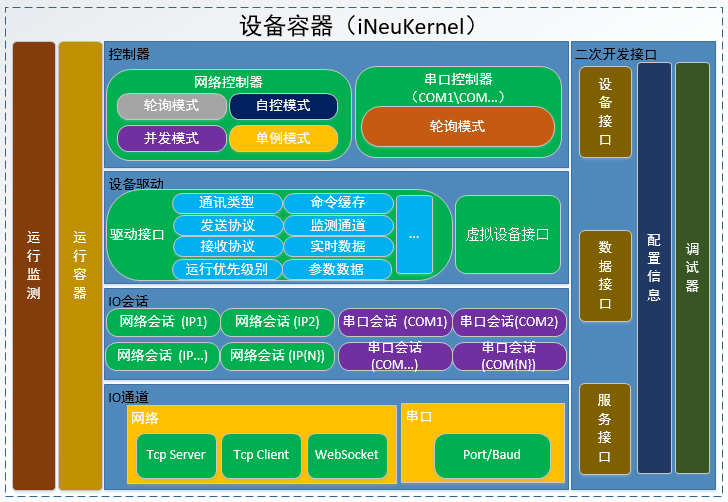The height and width of the screenshot is (502, 728).
Task: Select 网络会话 (IP1) session
Action: [162, 322]
